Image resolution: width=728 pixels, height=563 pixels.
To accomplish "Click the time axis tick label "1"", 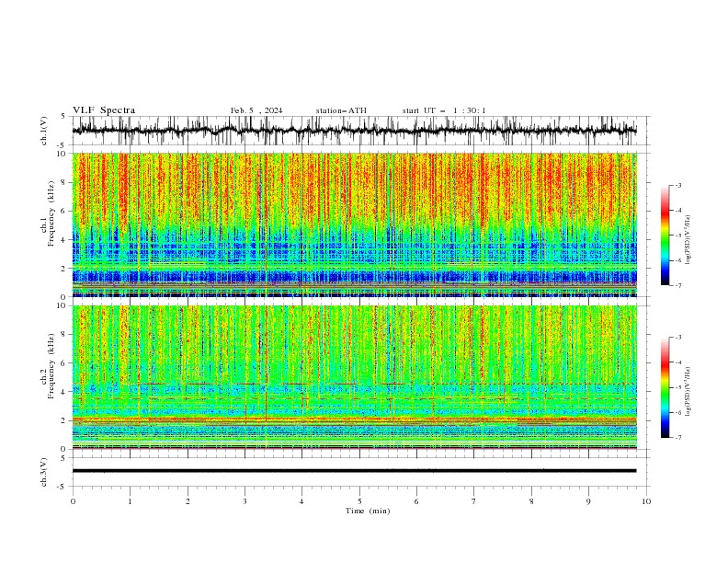I will pos(131,501).
